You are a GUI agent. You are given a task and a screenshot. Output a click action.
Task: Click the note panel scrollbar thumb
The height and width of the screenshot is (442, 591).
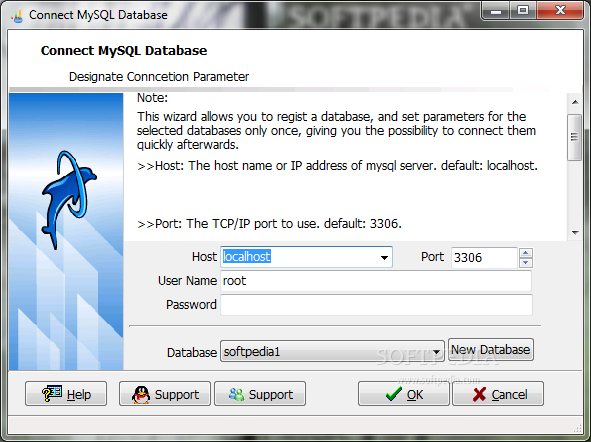click(x=575, y=137)
